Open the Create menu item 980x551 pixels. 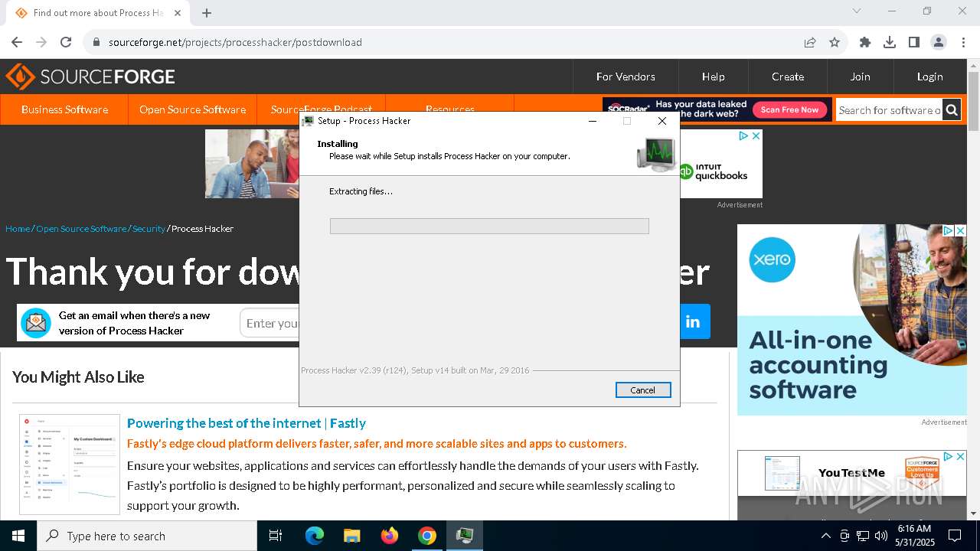coord(788,77)
